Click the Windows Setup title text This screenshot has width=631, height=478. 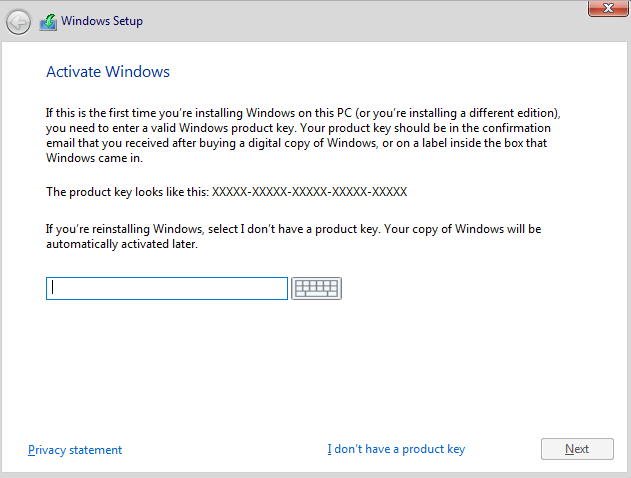point(102,21)
